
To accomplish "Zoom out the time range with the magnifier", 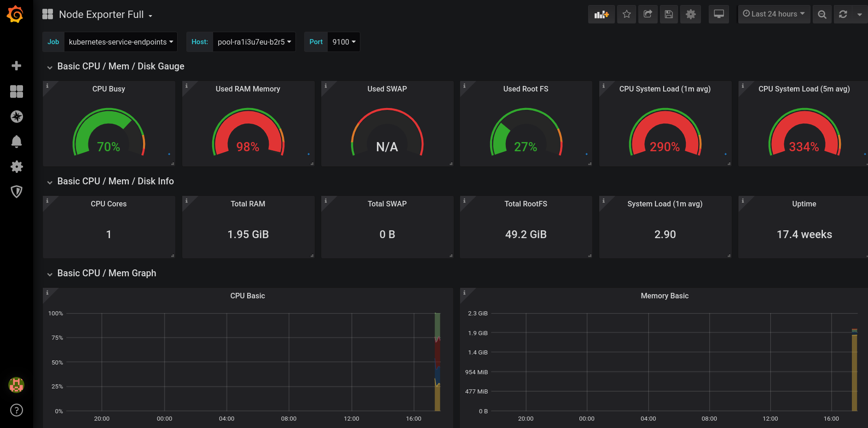I will (822, 14).
